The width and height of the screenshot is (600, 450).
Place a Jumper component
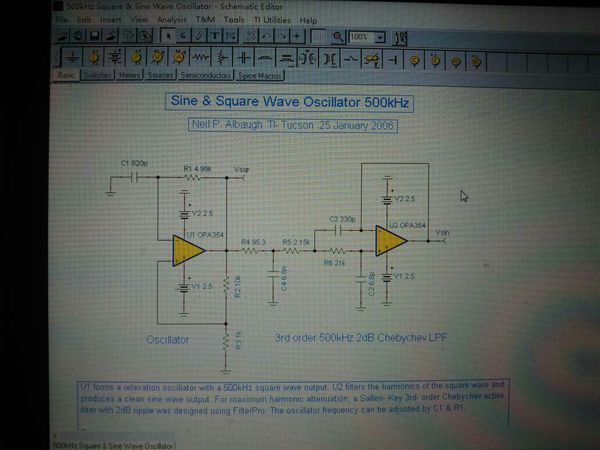pos(393,60)
